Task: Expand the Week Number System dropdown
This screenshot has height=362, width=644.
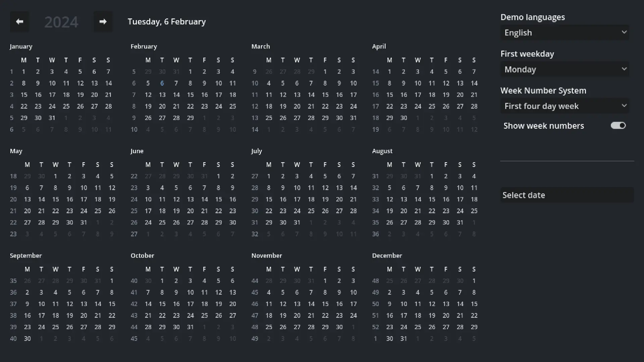Action: (x=565, y=106)
